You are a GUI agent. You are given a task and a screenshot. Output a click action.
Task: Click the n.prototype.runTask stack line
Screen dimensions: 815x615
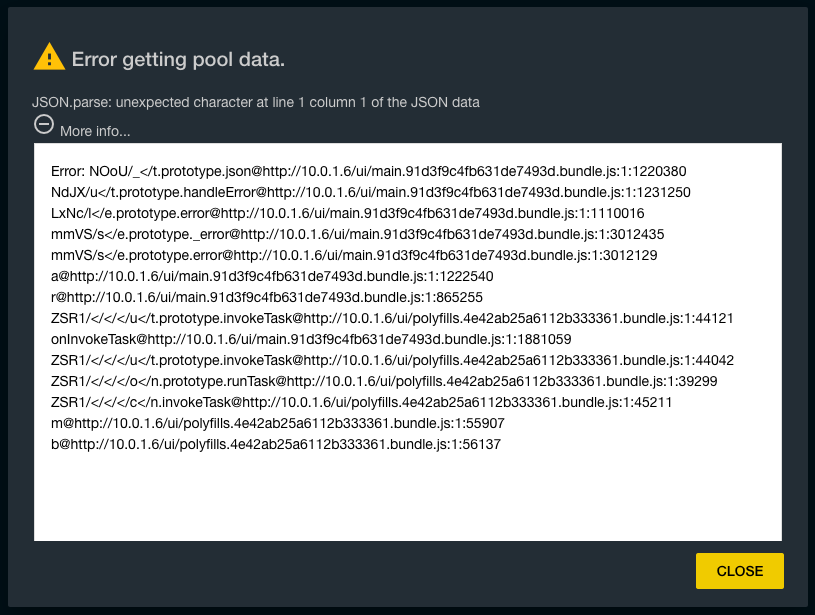tap(384, 382)
